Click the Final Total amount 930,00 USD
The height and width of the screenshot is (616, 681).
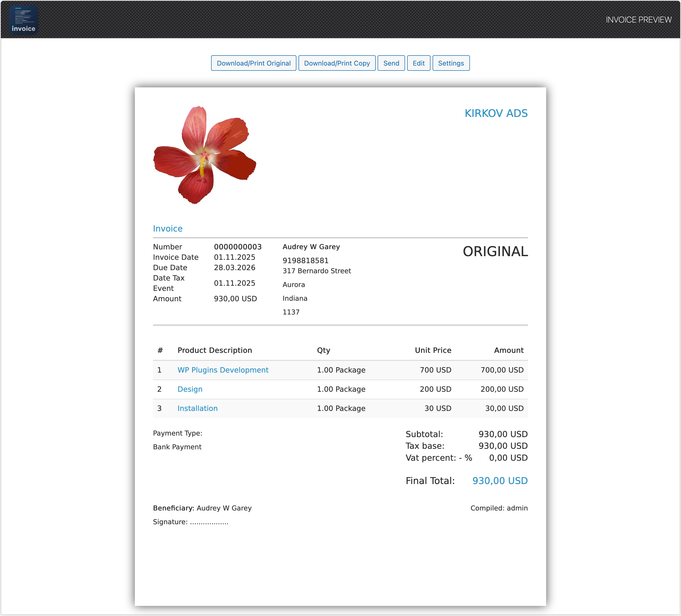pyautogui.click(x=500, y=481)
